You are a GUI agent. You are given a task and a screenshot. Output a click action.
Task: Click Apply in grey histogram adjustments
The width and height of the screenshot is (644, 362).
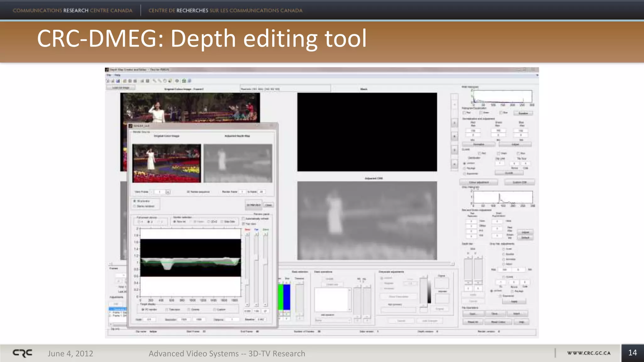(x=514, y=302)
